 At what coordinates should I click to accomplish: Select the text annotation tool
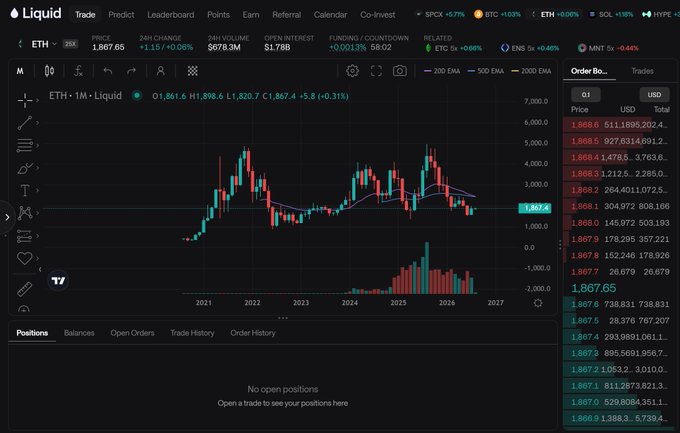click(25, 190)
